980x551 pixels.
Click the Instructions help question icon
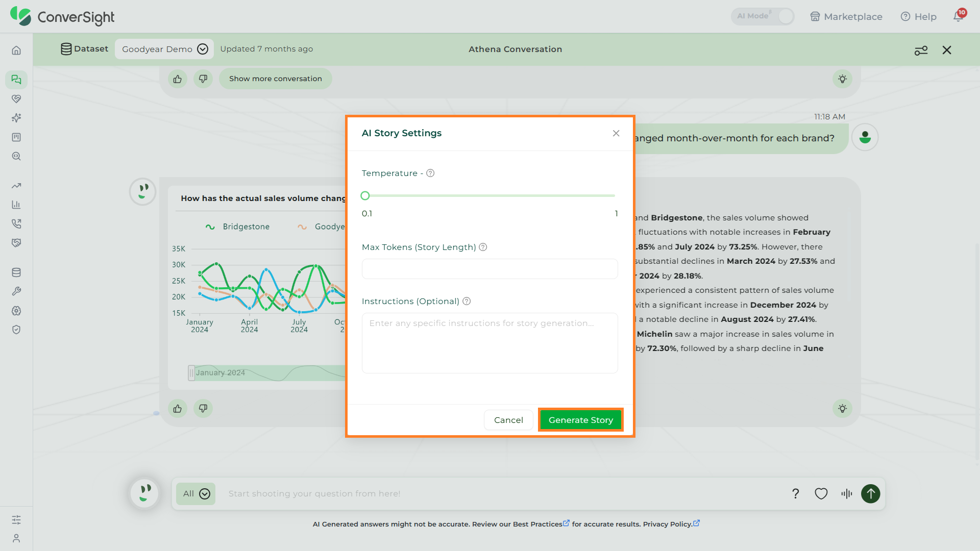coord(467,301)
